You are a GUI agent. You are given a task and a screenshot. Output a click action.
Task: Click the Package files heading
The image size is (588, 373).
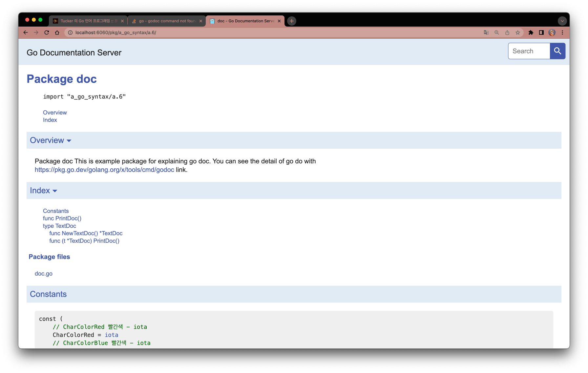coord(49,257)
